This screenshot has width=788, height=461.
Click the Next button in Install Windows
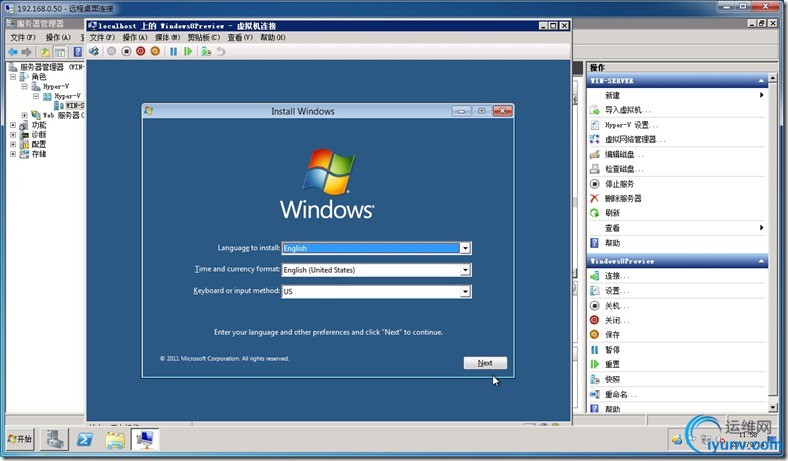click(485, 363)
